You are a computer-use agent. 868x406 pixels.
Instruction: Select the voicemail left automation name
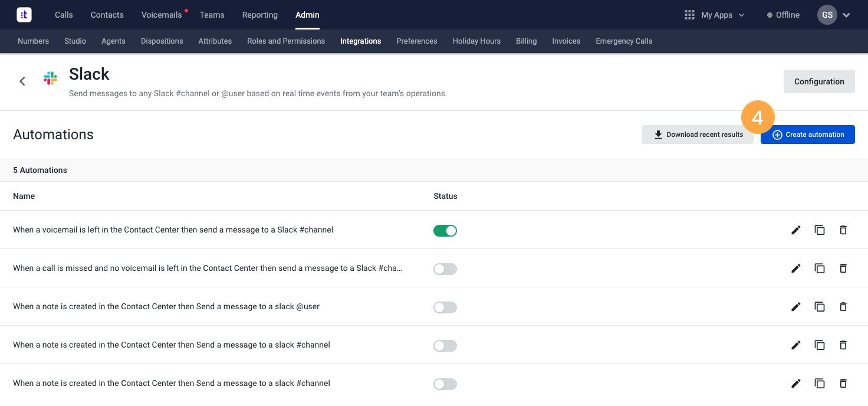173,230
